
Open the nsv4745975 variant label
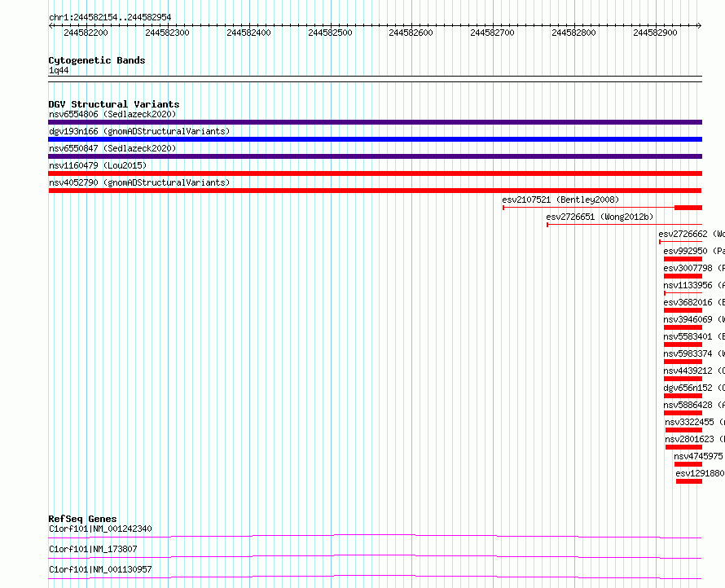point(698,456)
